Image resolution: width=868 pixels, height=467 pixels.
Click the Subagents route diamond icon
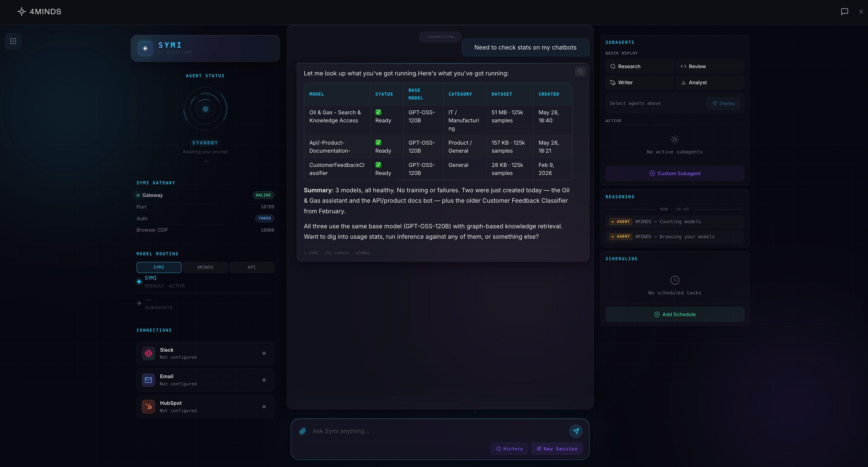[x=139, y=303]
